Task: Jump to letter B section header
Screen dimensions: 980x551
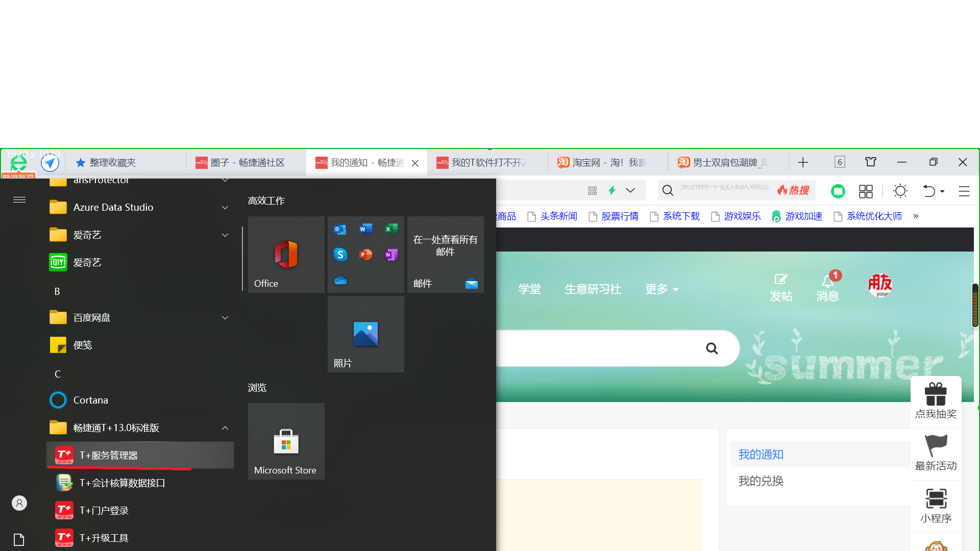Action: pyautogui.click(x=57, y=291)
